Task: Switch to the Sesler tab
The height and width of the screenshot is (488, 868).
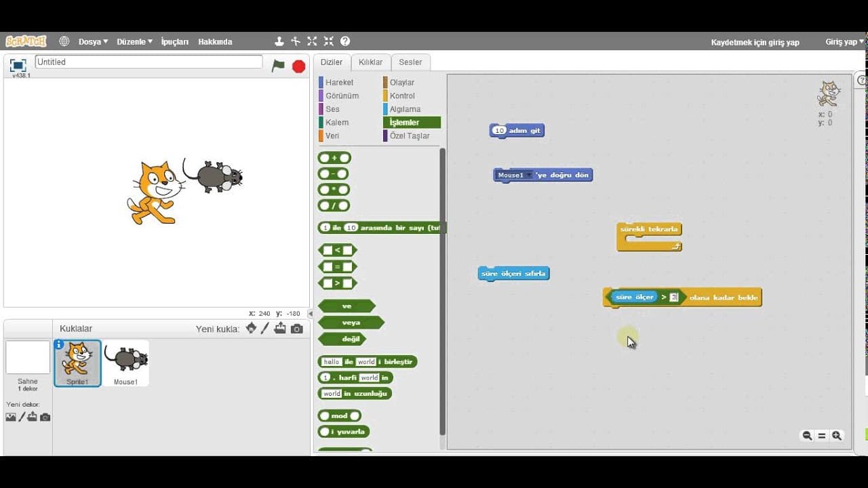Action: click(x=410, y=62)
